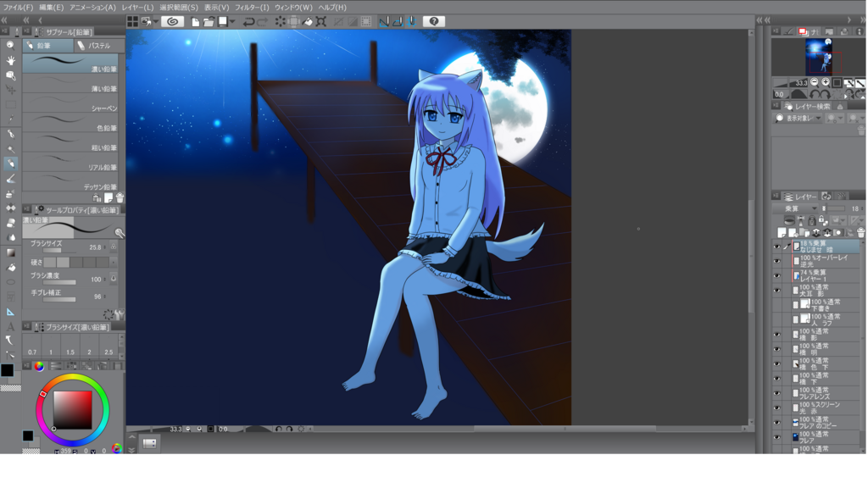Click the Save icon in command bar
Viewport: 868px width, 488px height.
[223, 21]
